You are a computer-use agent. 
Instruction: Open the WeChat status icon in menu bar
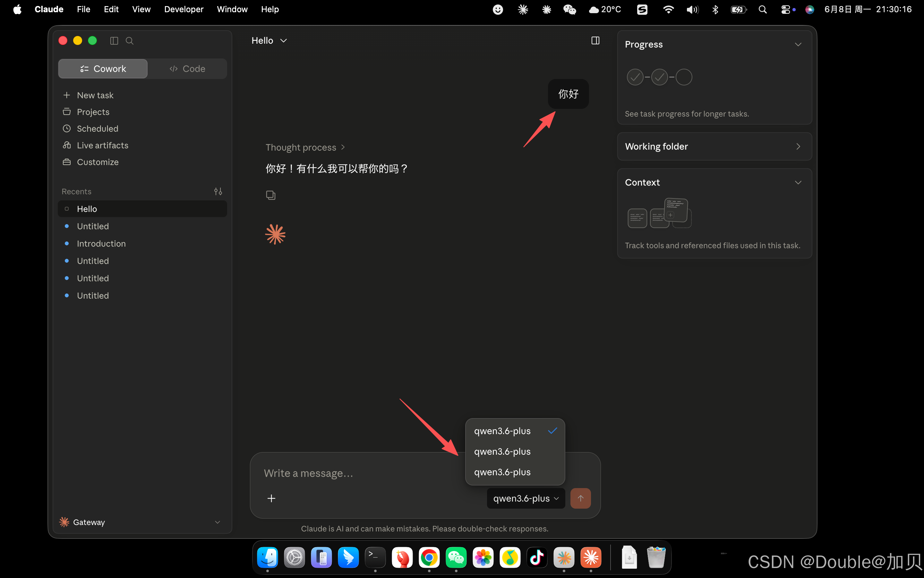click(x=569, y=10)
